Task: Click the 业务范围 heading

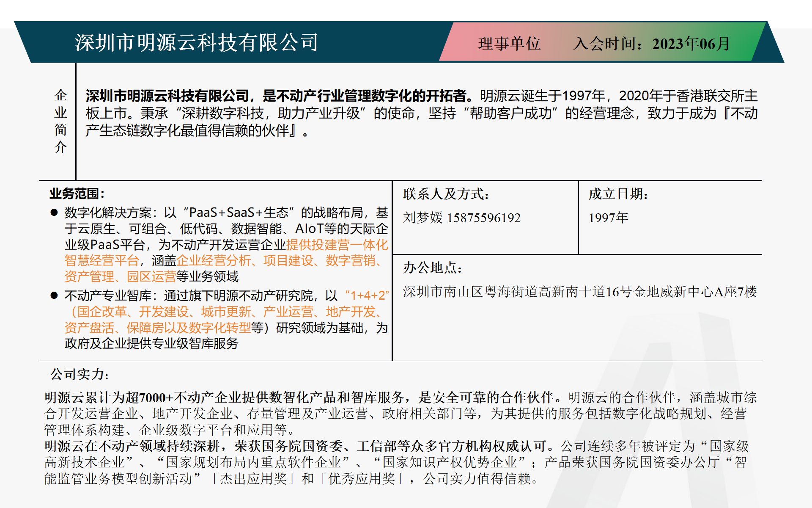Action: point(77,194)
